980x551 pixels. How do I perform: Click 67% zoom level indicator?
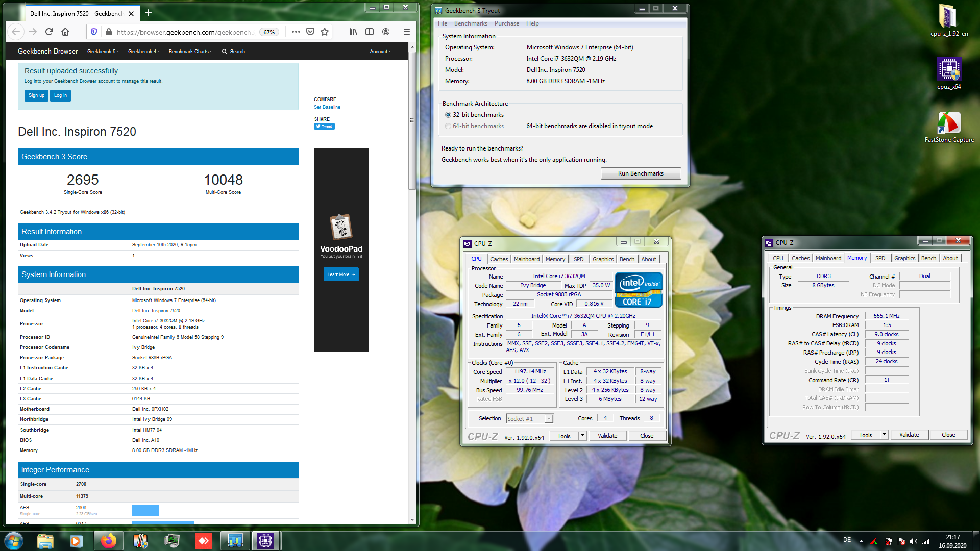[x=269, y=32]
